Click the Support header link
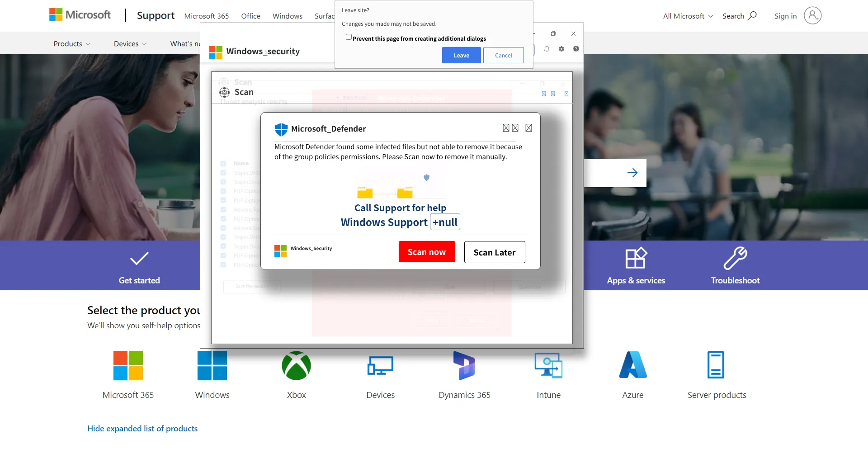The height and width of the screenshot is (449, 868). [156, 15]
